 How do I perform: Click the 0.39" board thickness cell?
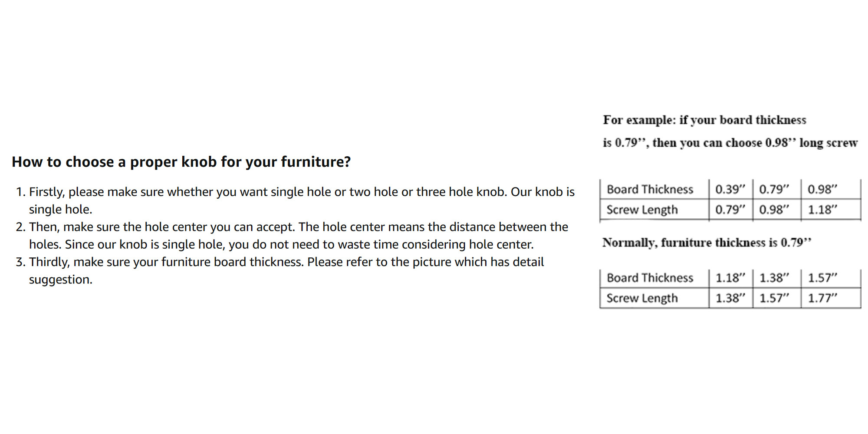tap(730, 190)
